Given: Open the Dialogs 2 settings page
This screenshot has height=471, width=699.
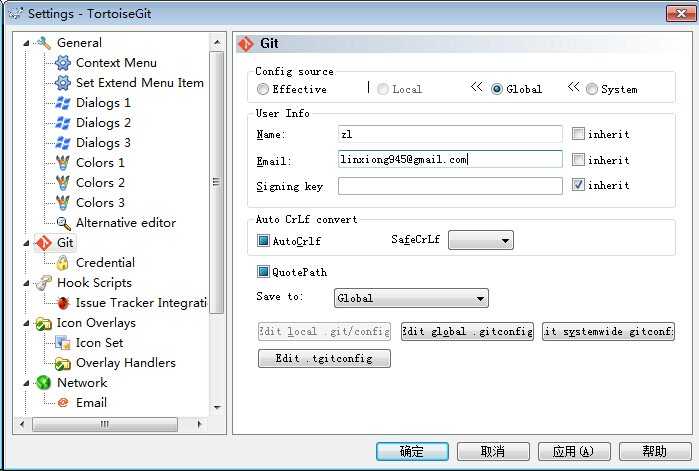Looking at the screenshot, I should click(x=103, y=123).
